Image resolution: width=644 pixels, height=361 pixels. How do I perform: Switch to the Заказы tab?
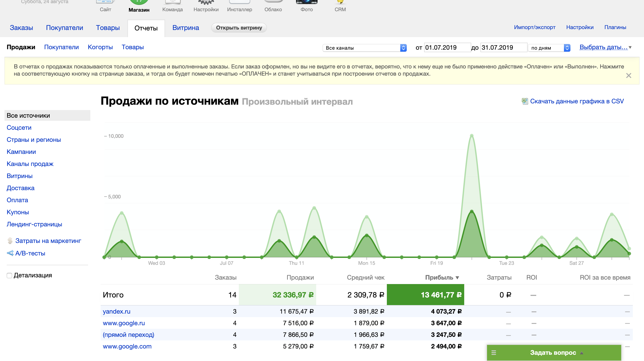coord(21,28)
